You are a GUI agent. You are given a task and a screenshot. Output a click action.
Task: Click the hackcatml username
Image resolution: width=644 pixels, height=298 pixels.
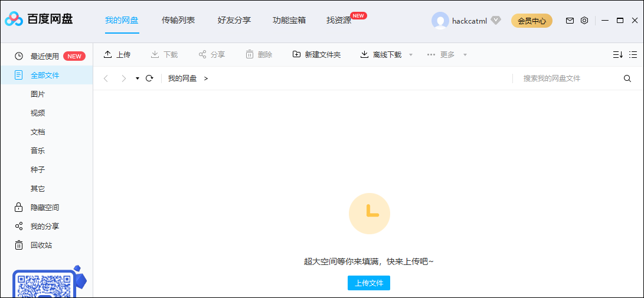coord(469,21)
